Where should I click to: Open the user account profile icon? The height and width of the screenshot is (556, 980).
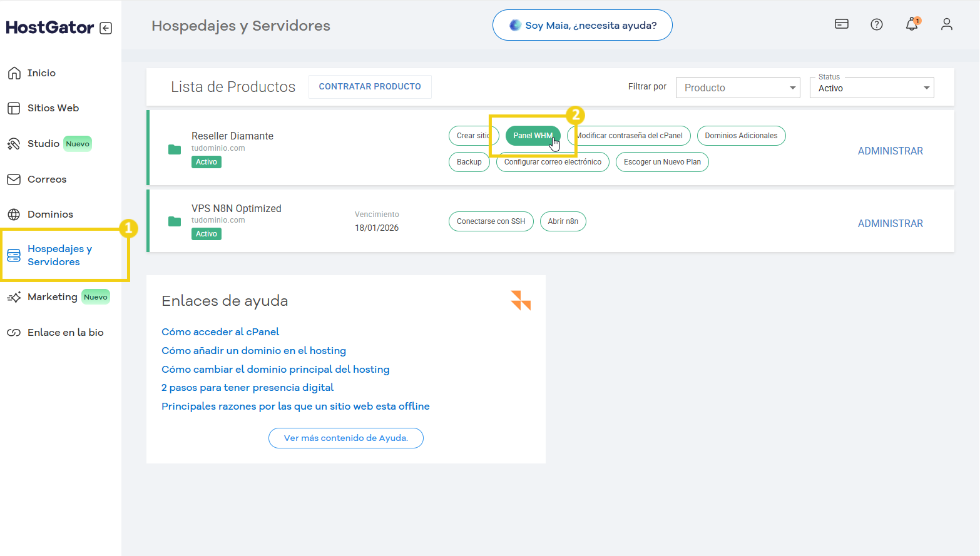coord(947,24)
